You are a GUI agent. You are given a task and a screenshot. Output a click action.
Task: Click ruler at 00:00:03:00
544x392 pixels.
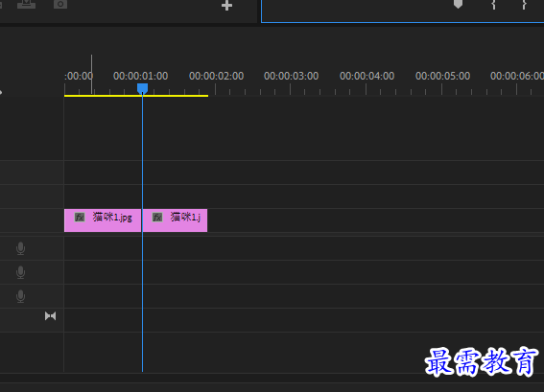[291, 76]
